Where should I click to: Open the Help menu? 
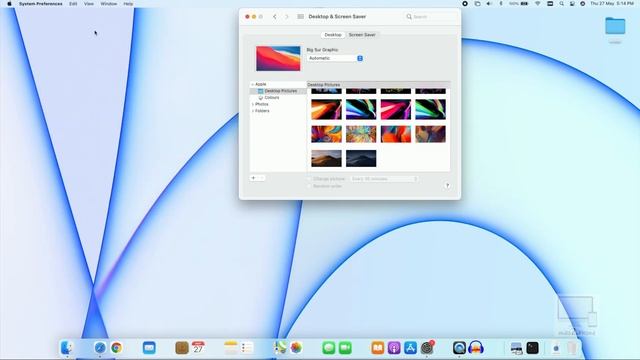point(128,4)
